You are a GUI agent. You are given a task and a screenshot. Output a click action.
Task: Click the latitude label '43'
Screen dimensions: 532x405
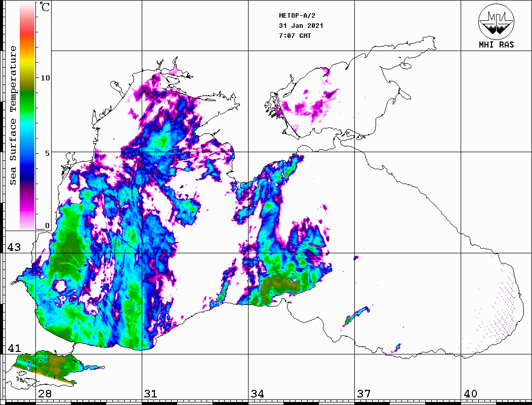(x=14, y=247)
